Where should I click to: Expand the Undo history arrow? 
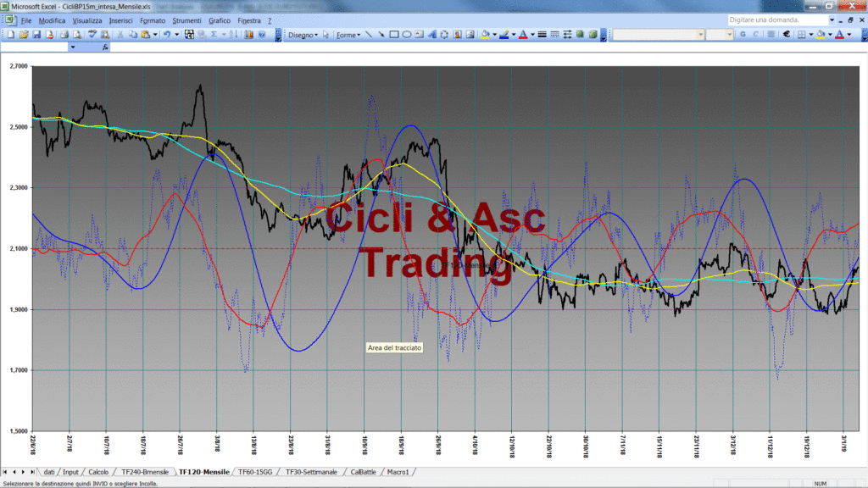coord(176,34)
